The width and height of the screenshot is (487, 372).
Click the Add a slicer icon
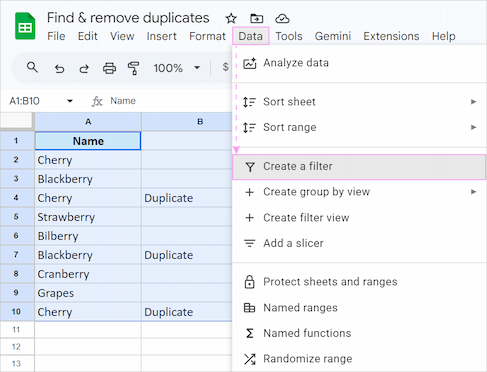250,243
